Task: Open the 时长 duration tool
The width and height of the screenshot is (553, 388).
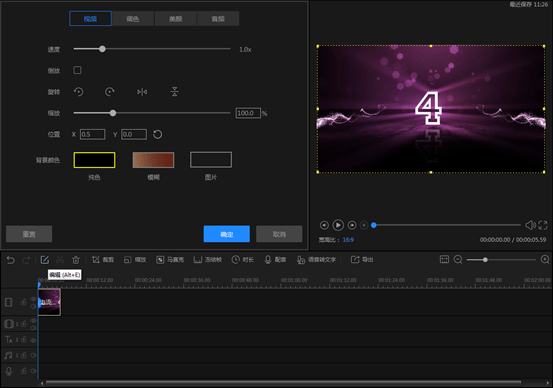Action: [x=243, y=260]
